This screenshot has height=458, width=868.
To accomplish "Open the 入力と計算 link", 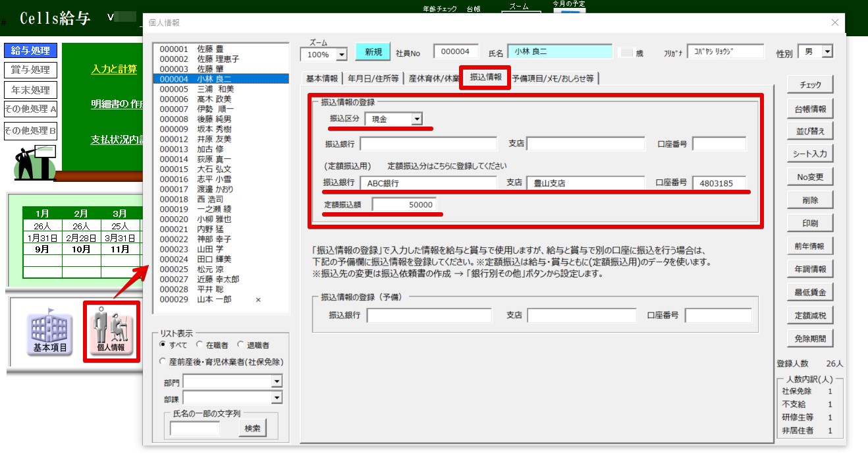I will coord(114,69).
